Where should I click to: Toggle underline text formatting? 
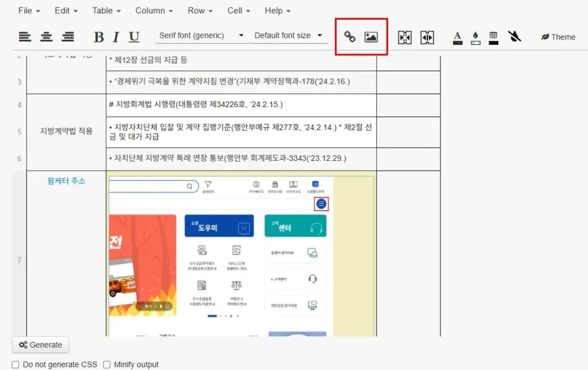(x=134, y=37)
